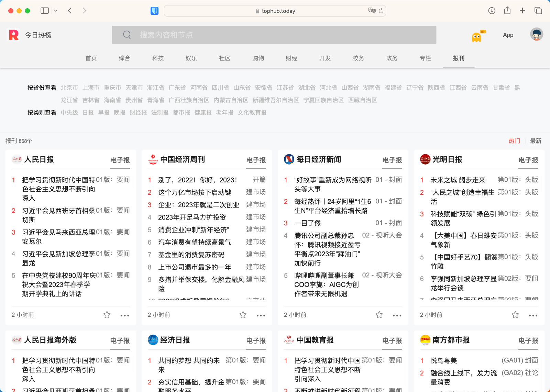Screen dimensions: 550x392
Task: Star the 人民日报 card as favorite
Action: click(x=107, y=315)
